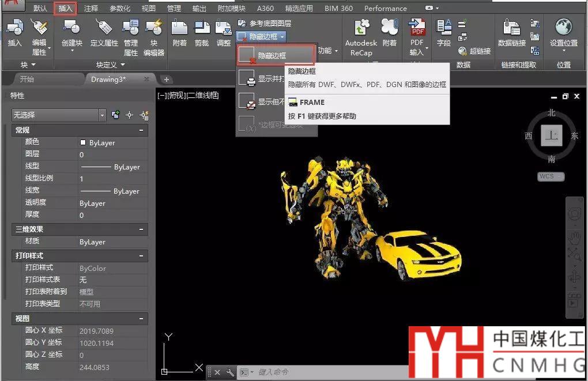Select the Pan hand tool in navigation bar
This screenshot has height=381, width=588.
pyautogui.click(x=575, y=237)
